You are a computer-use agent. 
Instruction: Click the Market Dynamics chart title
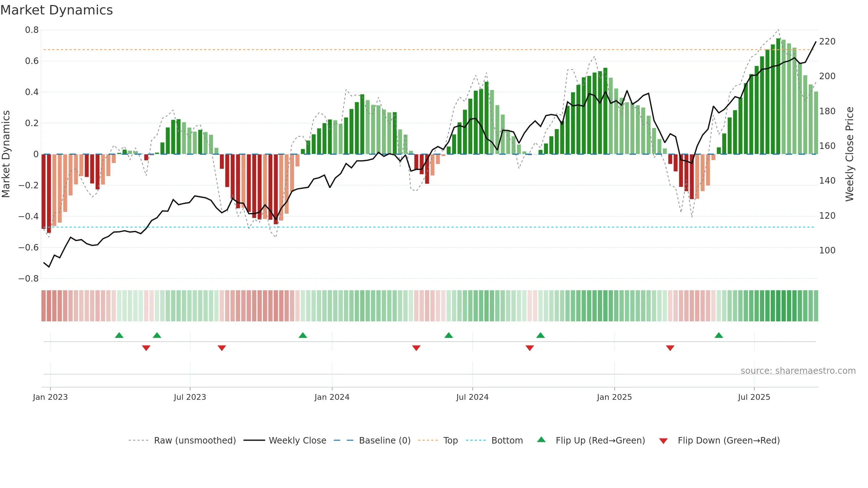click(57, 10)
